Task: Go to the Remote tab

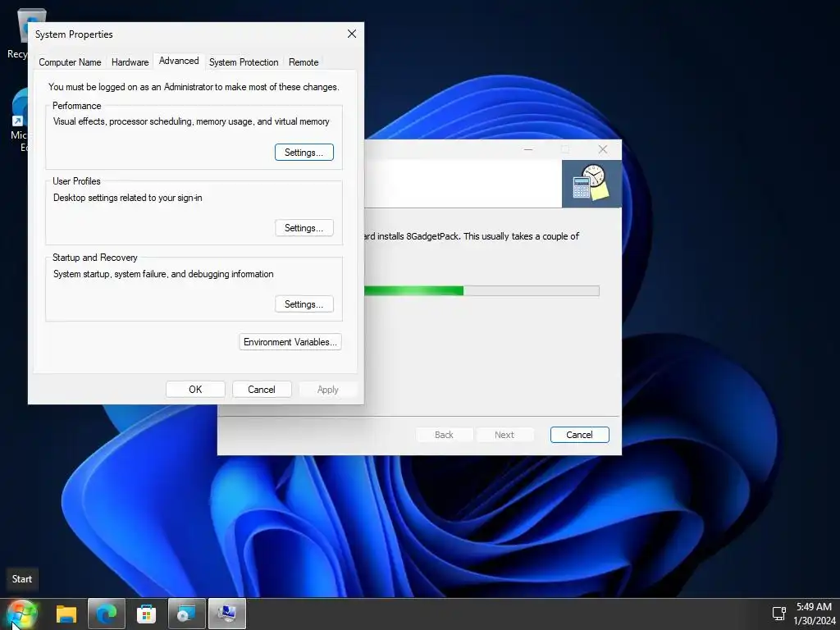Action: coord(304,62)
